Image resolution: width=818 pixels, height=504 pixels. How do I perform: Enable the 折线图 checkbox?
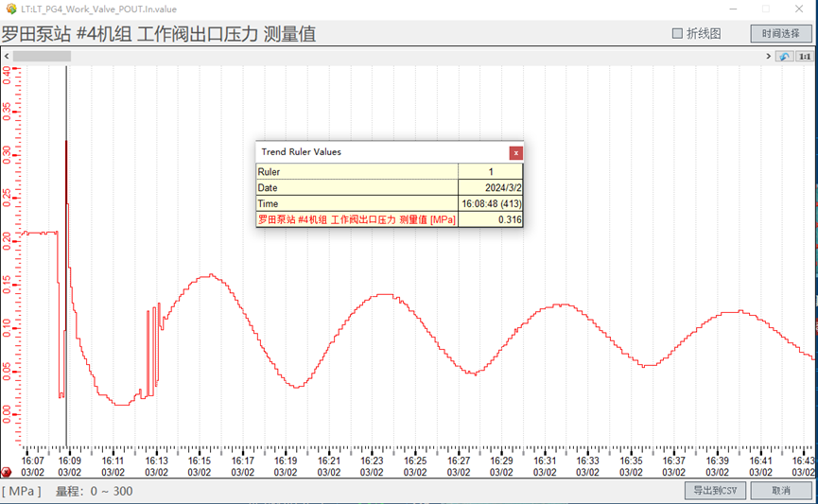tap(677, 33)
